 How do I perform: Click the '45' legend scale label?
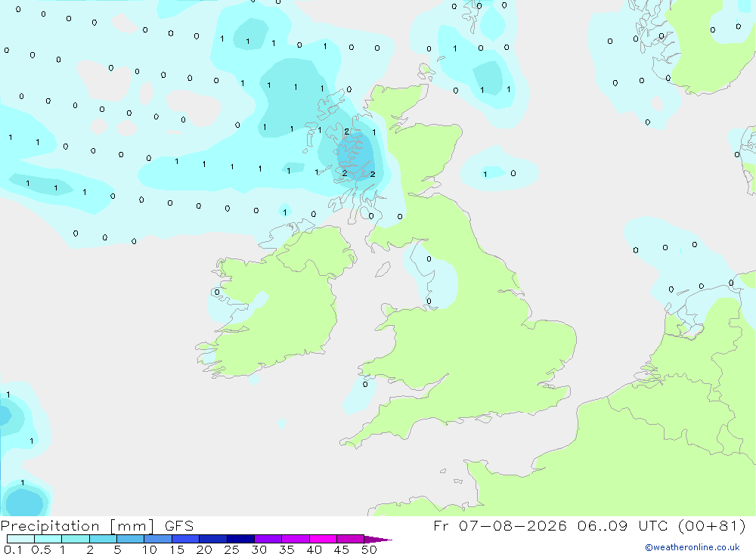[342, 549]
